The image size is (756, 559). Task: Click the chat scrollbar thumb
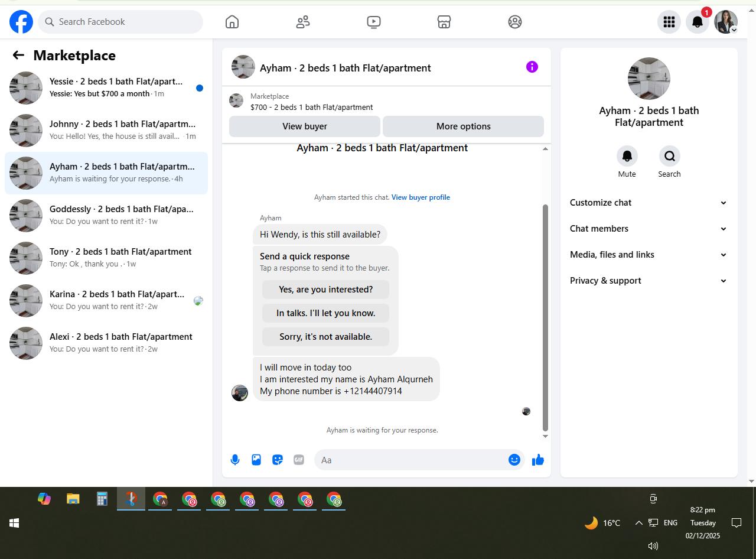pyautogui.click(x=545, y=318)
